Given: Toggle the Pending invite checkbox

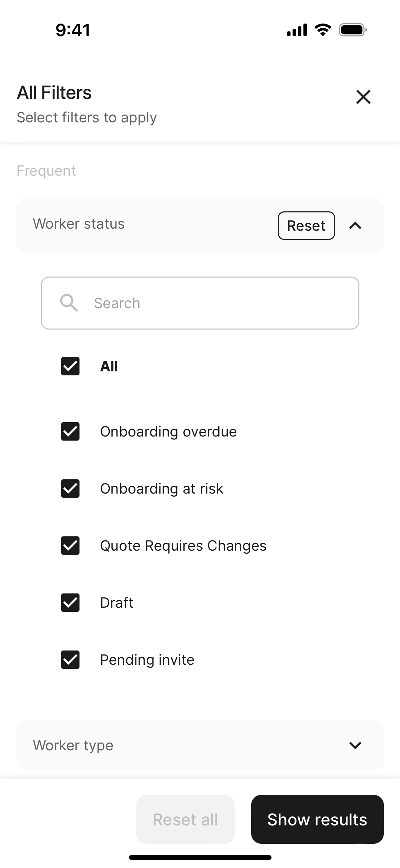Looking at the screenshot, I should [70, 659].
